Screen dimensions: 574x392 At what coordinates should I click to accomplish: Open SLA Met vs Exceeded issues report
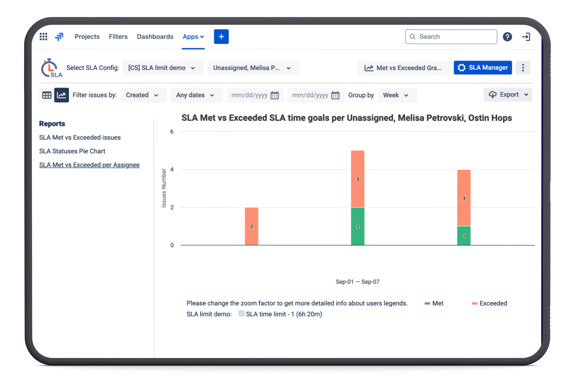pyautogui.click(x=80, y=137)
